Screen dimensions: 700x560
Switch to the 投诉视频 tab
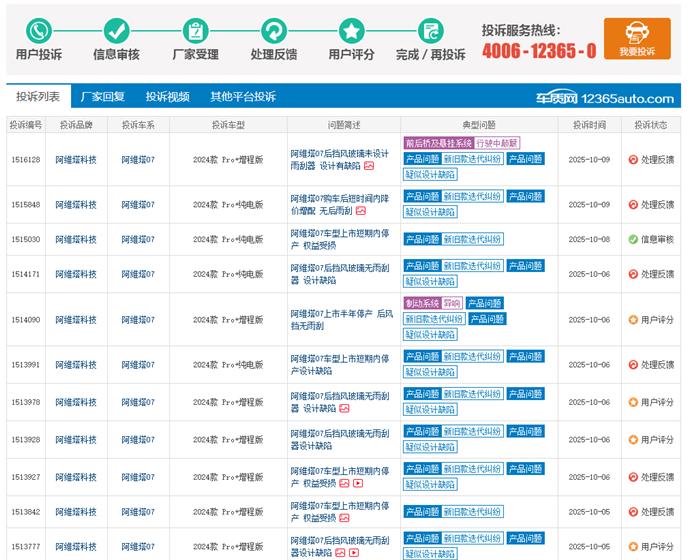[167, 97]
